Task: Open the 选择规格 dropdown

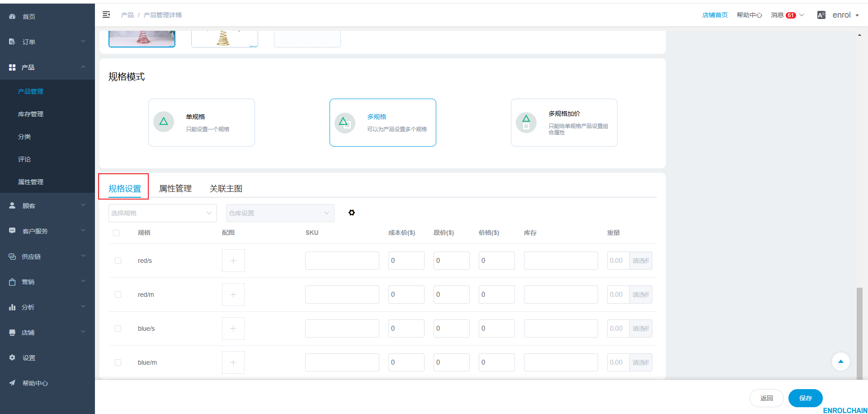Action: pos(163,213)
